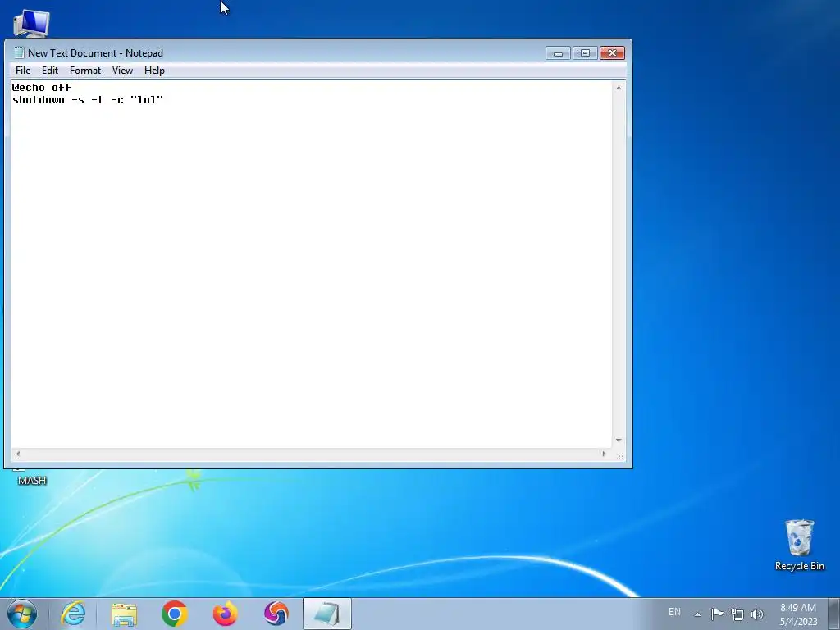This screenshot has width=840, height=630.
Task: Maximize the Notepad window
Action: 585,53
